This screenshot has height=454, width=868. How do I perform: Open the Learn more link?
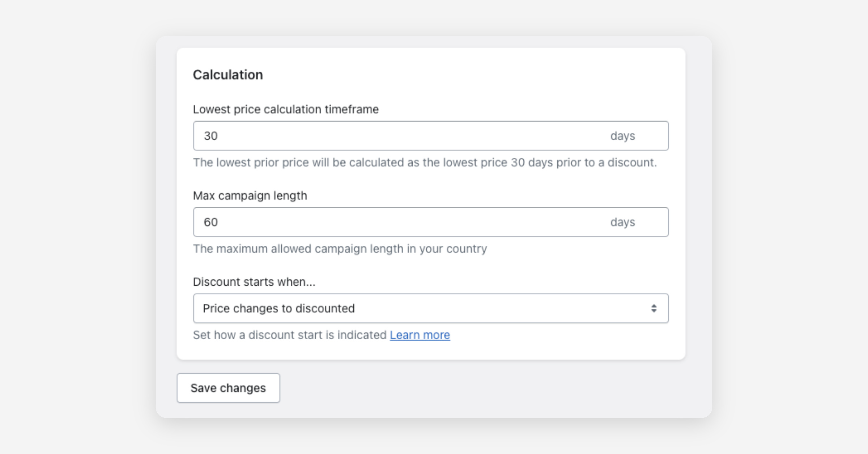pyautogui.click(x=420, y=335)
